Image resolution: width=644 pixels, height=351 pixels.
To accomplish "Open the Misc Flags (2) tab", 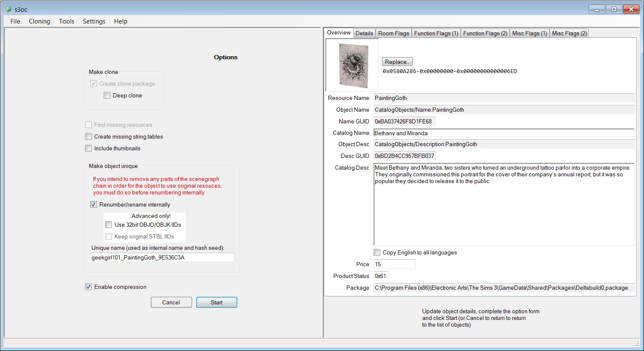I will pos(569,33).
